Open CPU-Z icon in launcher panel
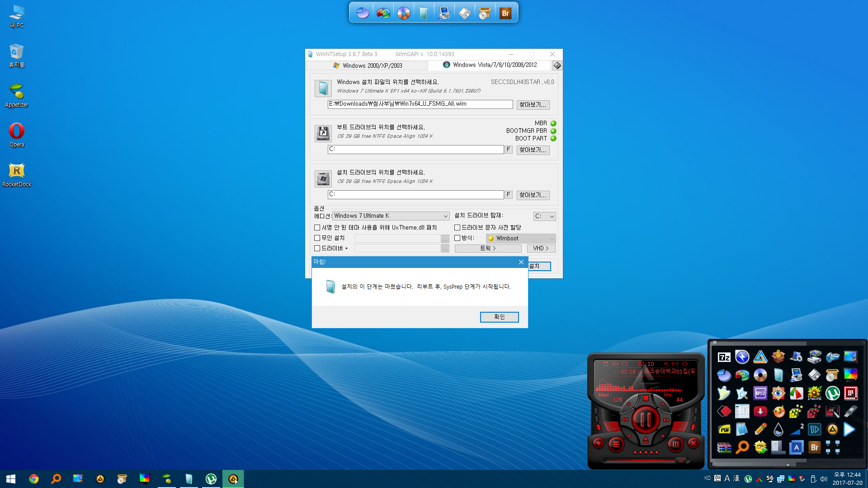Viewport: 868px width, 488px height. tap(760, 393)
